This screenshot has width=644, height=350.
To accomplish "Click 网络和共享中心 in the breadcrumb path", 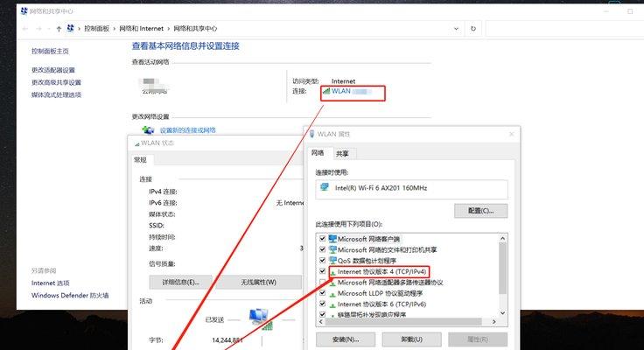I will pyautogui.click(x=195, y=28).
